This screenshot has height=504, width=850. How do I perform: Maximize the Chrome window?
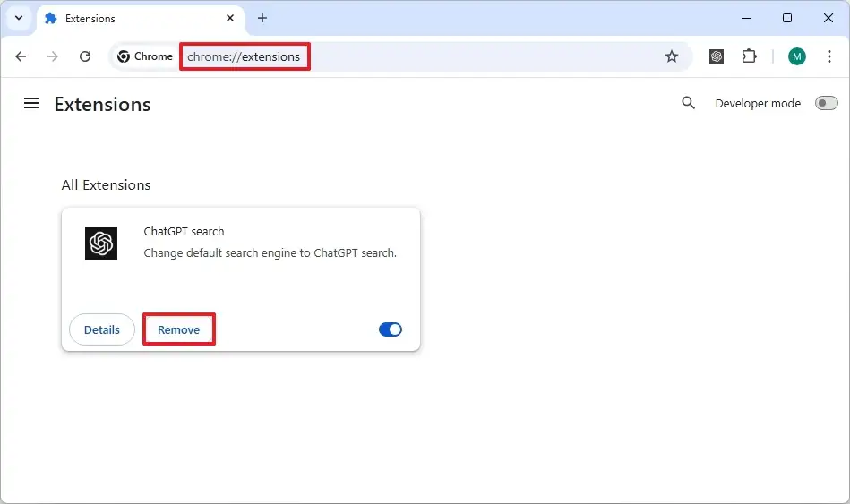pyautogui.click(x=787, y=19)
